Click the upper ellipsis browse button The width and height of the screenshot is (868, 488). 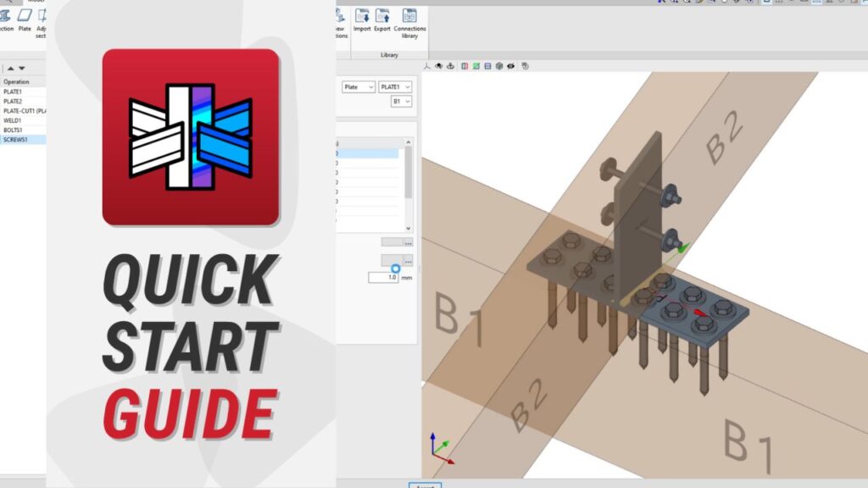click(408, 243)
